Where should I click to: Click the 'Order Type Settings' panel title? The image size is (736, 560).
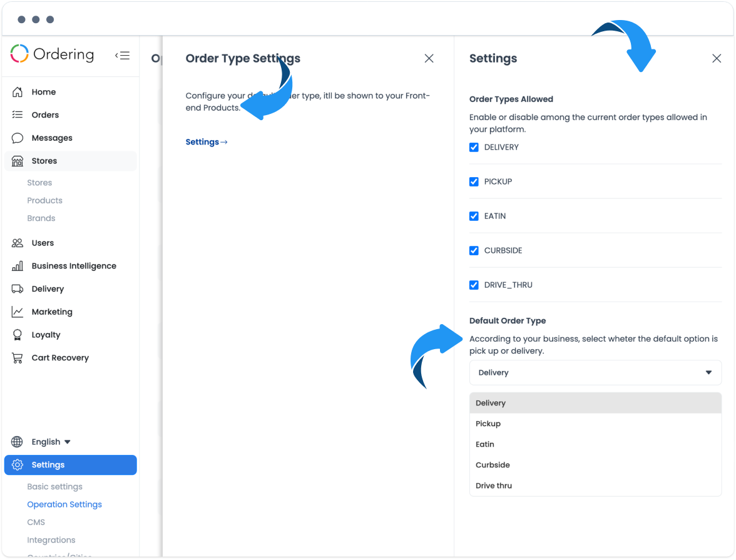[x=243, y=58]
